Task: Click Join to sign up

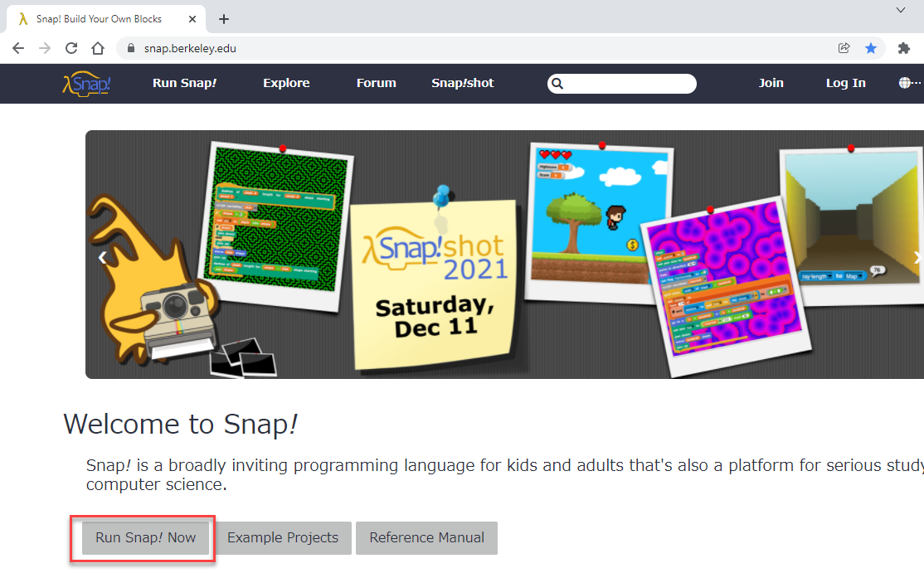Action: pyautogui.click(x=771, y=83)
